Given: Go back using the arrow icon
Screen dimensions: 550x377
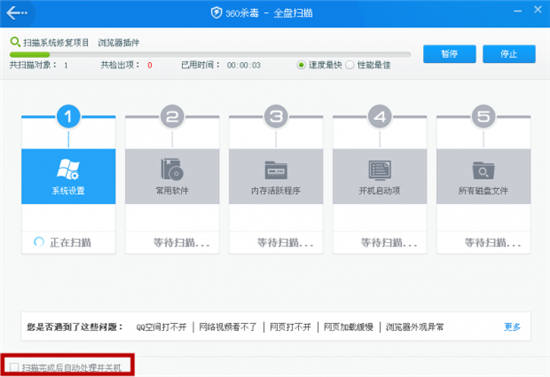Looking at the screenshot, I should point(16,13).
